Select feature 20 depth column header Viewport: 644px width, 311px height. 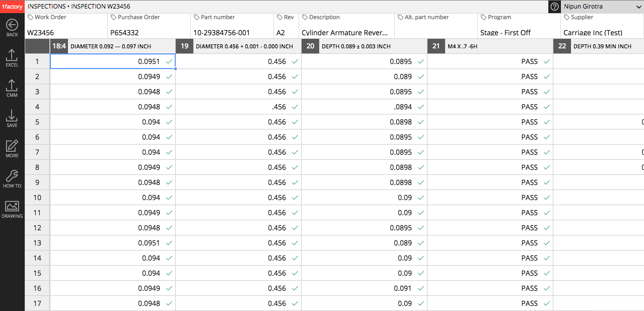(364, 46)
